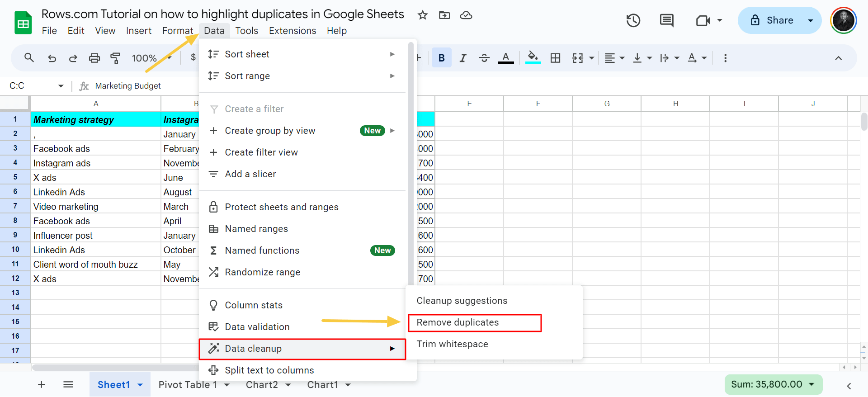Select Create group by view

(302, 131)
